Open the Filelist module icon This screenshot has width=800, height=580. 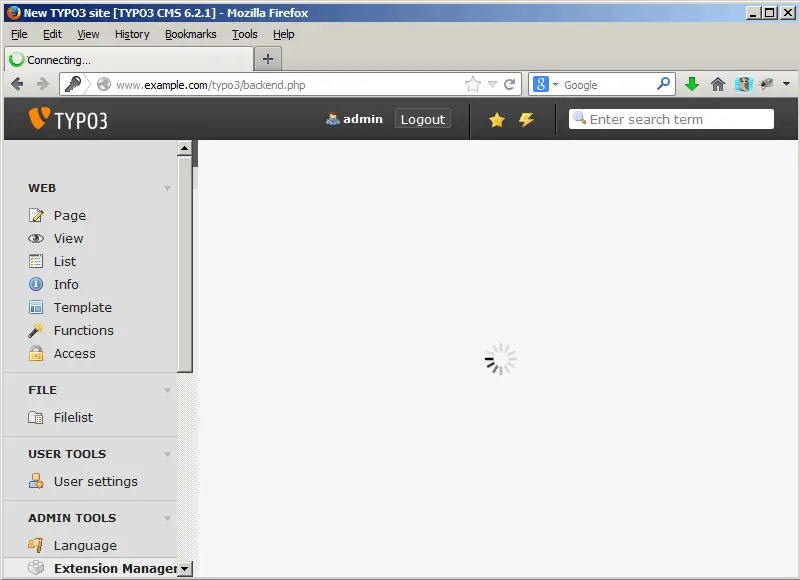coord(36,417)
